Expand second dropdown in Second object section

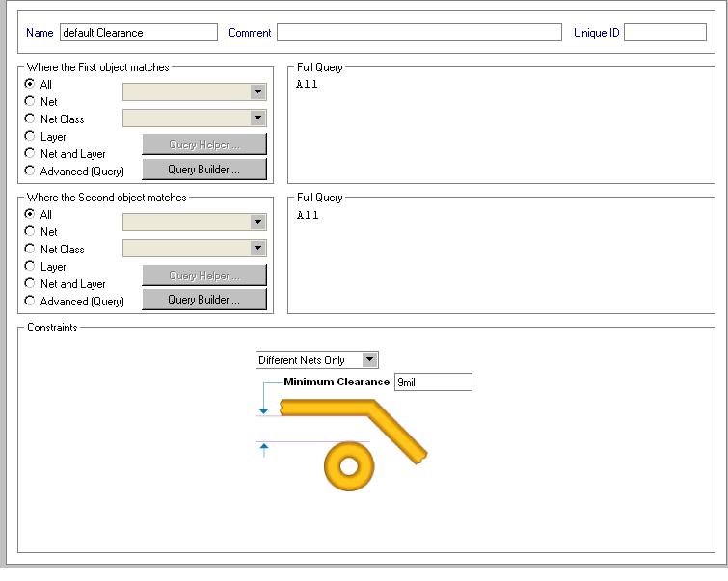[257, 248]
